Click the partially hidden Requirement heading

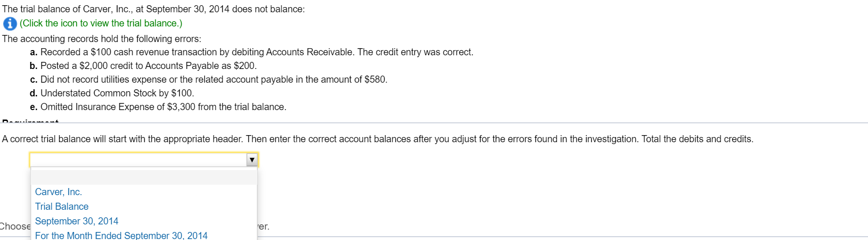30,121
